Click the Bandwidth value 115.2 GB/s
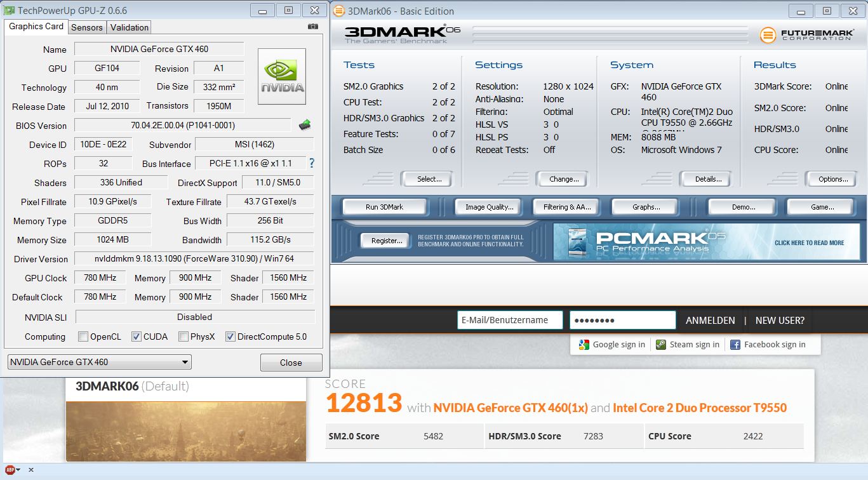868x480 pixels. [270, 239]
